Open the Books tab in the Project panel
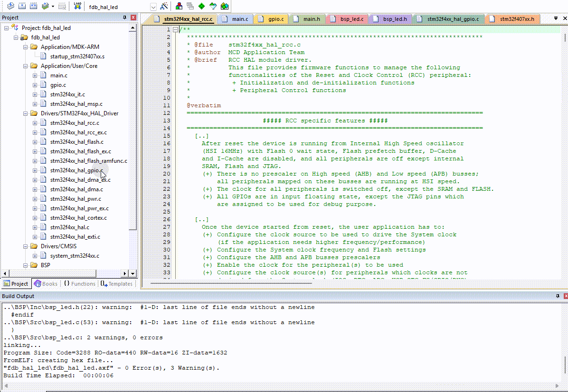The image size is (568, 392). click(46, 284)
